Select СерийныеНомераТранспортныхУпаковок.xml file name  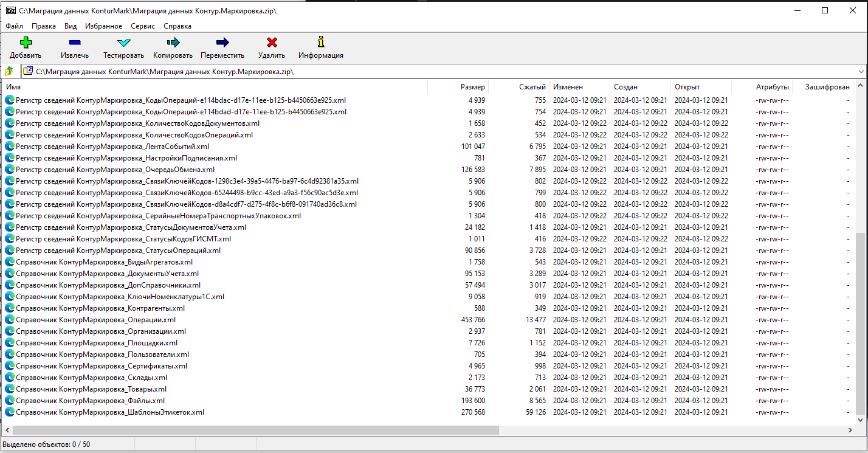pyautogui.click(x=158, y=216)
